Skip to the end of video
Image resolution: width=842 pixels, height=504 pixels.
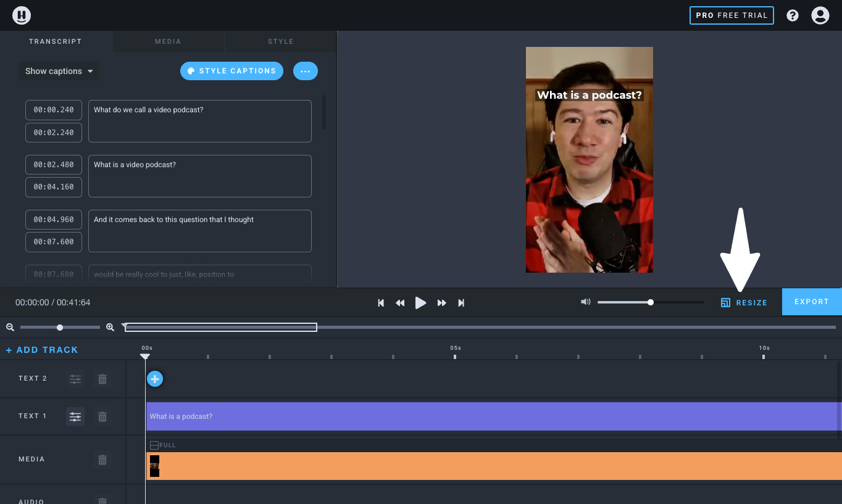461,303
